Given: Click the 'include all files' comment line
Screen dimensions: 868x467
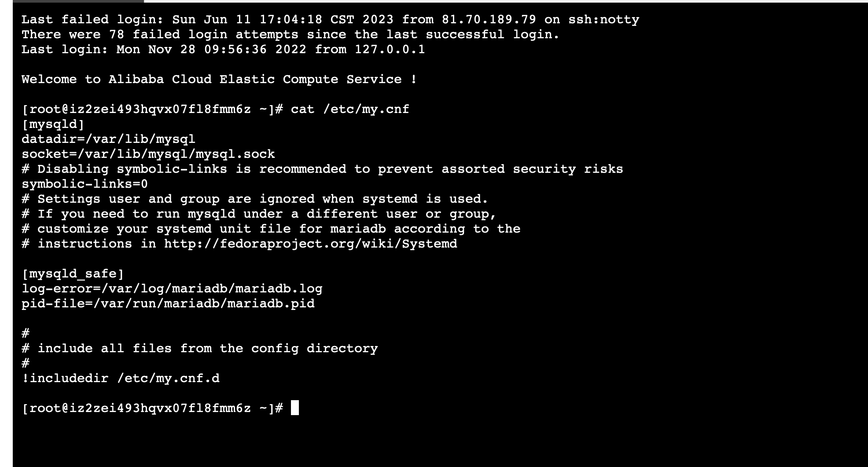Looking at the screenshot, I should click(x=200, y=348).
